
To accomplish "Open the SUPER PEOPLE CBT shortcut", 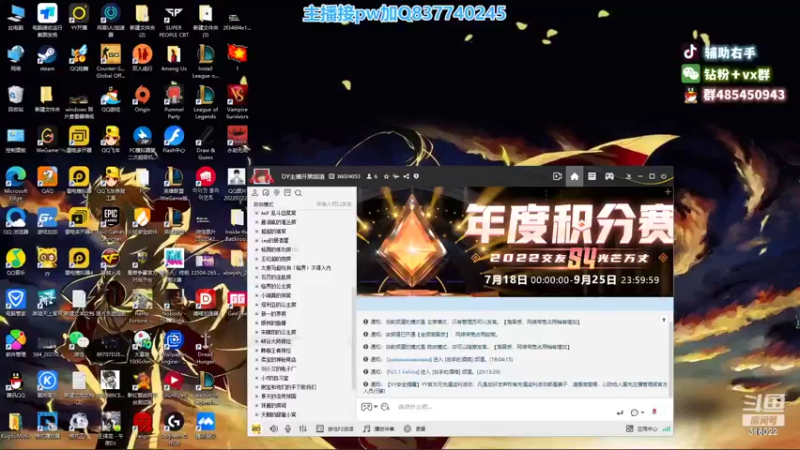I will tap(173, 21).
